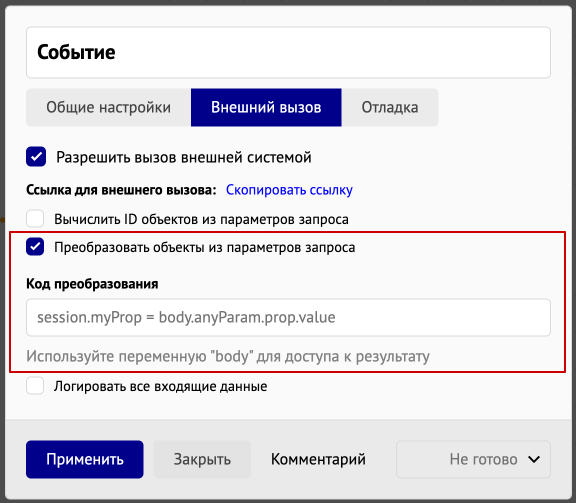This screenshot has width=576, height=503.
Task: Click the Закрыть button
Action: click(x=202, y=459)
